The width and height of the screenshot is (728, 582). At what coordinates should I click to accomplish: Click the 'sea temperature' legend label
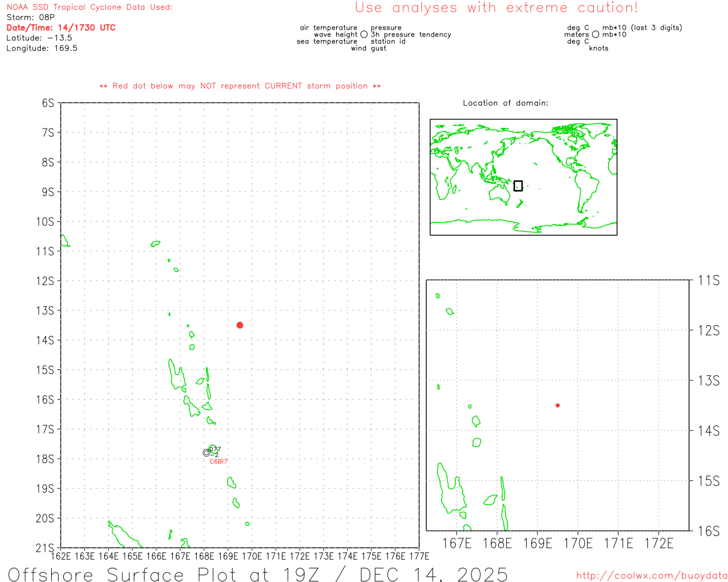click(327, 41)
